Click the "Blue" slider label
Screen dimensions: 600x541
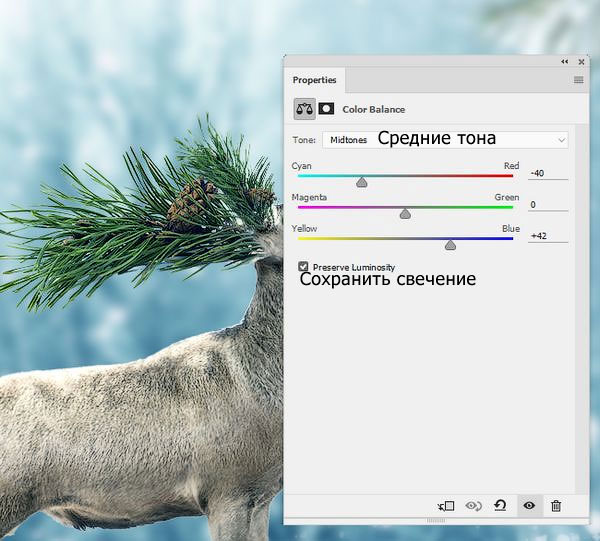[x=511, y=229]
